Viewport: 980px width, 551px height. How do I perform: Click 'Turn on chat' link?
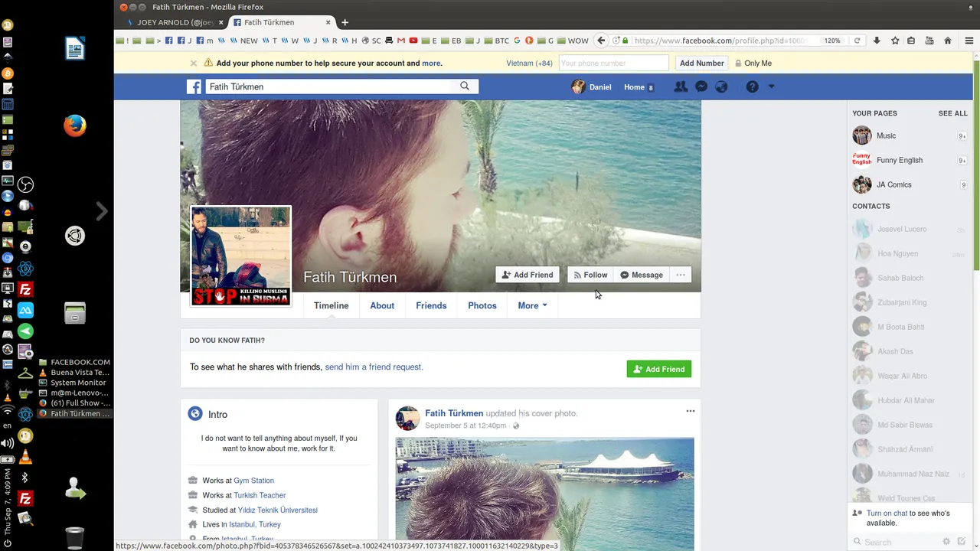(887, 514)
